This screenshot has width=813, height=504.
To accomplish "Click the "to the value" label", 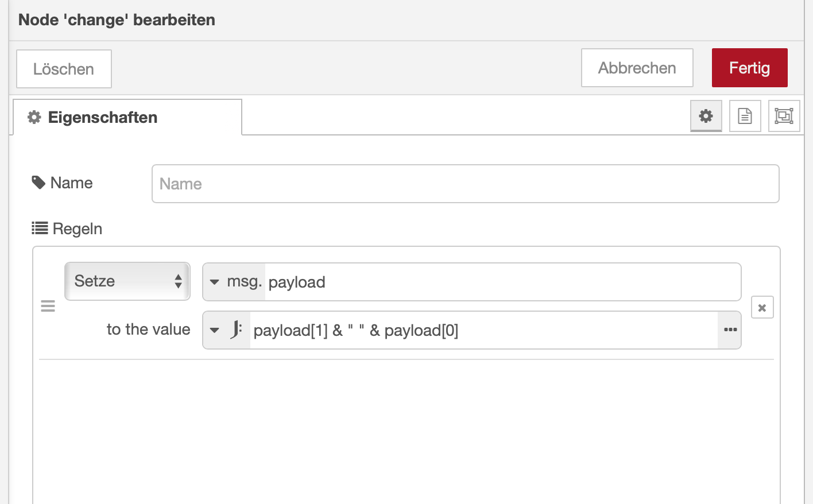I will pos(148,329).
